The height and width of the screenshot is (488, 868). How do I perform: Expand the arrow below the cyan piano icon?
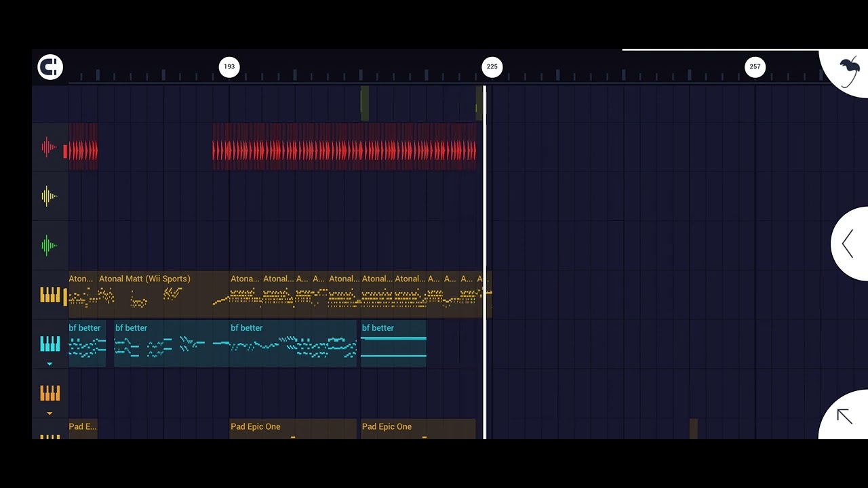pyautogui.click(x=50, y=364)
